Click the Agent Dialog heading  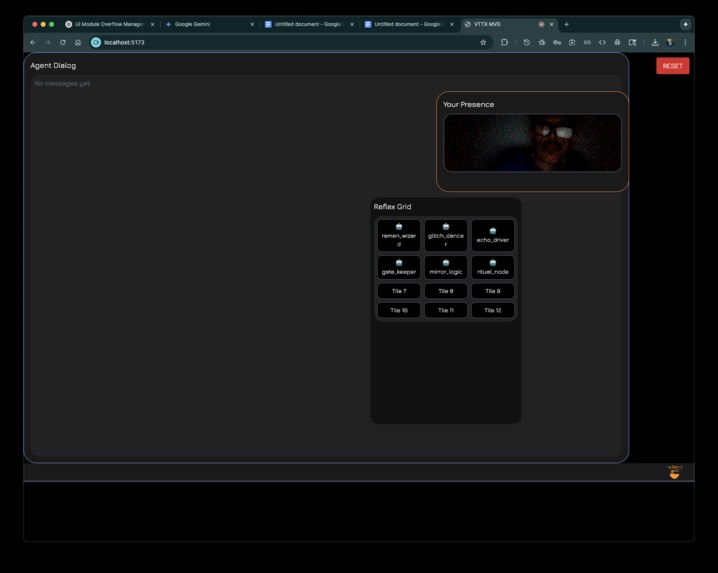[53, 65]
